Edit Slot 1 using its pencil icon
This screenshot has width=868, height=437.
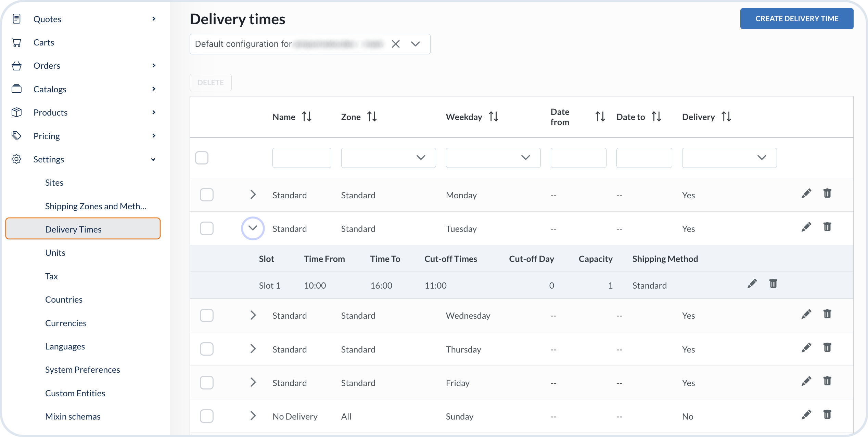point(752,284)
